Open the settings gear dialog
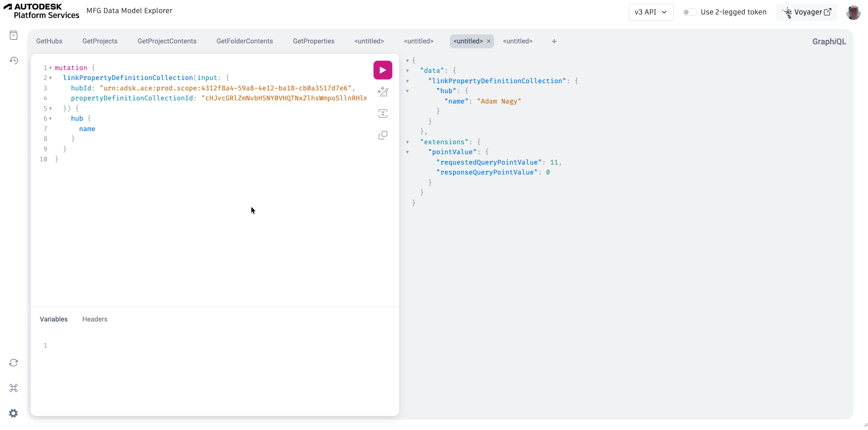Image resolution: width=868 pixels, height=430 pixels. pyautogui.click(x=14, y=413)
